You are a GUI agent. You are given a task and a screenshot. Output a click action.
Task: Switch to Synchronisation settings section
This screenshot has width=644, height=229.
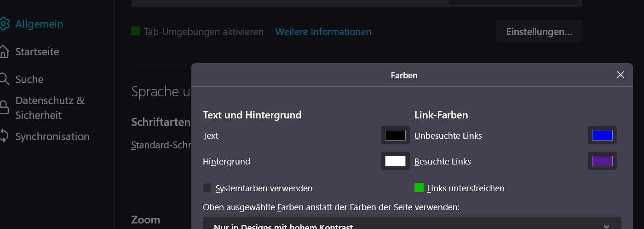click(x=52, y=136)
